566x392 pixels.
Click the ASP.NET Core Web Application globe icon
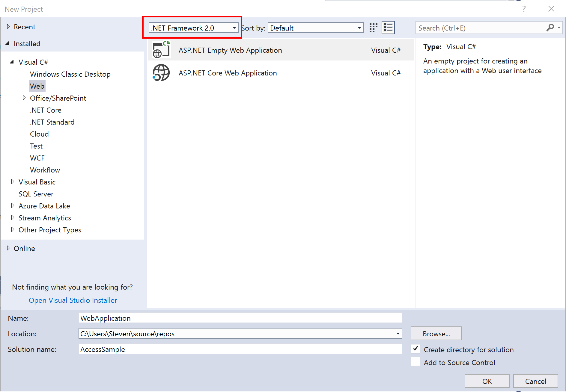(x=161, y=73)
